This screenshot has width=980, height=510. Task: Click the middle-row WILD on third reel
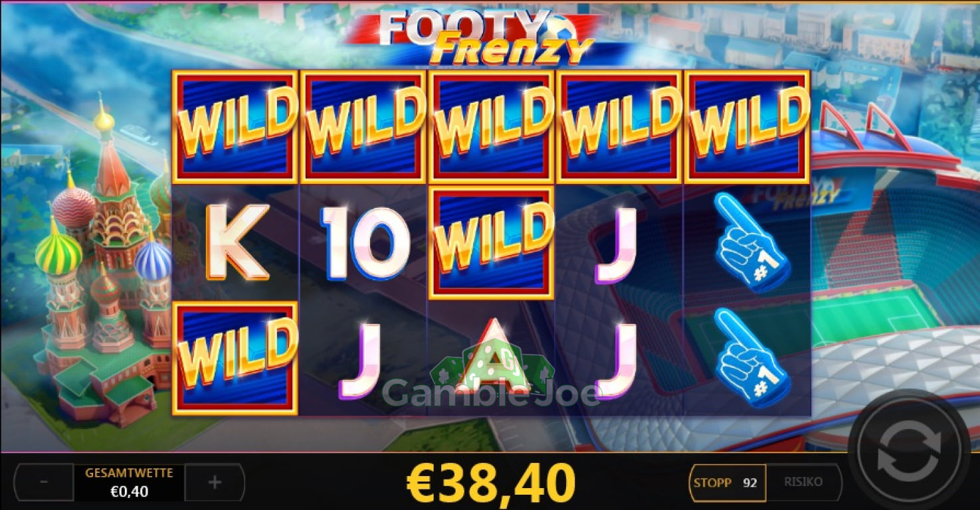coord(492,242)
